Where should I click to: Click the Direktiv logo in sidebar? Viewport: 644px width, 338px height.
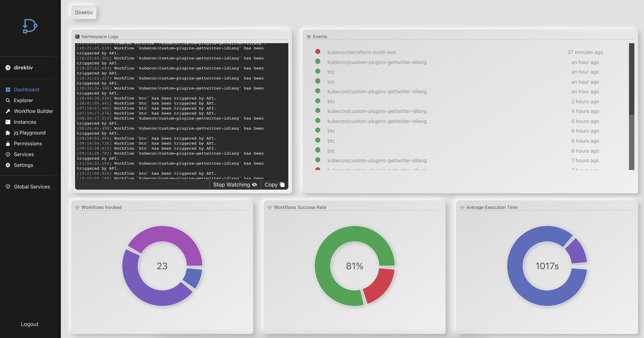tap(30, 26)
